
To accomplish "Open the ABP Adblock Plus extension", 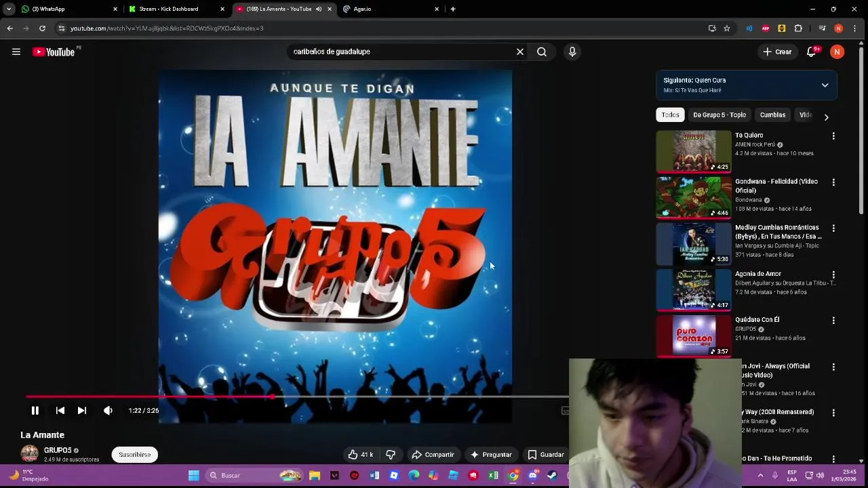I will tap(766, 28).
